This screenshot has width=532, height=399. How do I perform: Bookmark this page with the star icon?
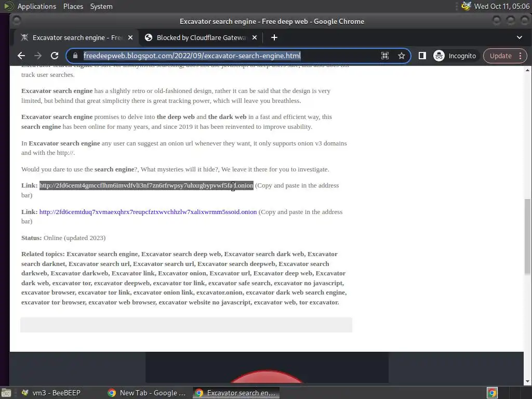pyautogui.click(x=402, y=56)
